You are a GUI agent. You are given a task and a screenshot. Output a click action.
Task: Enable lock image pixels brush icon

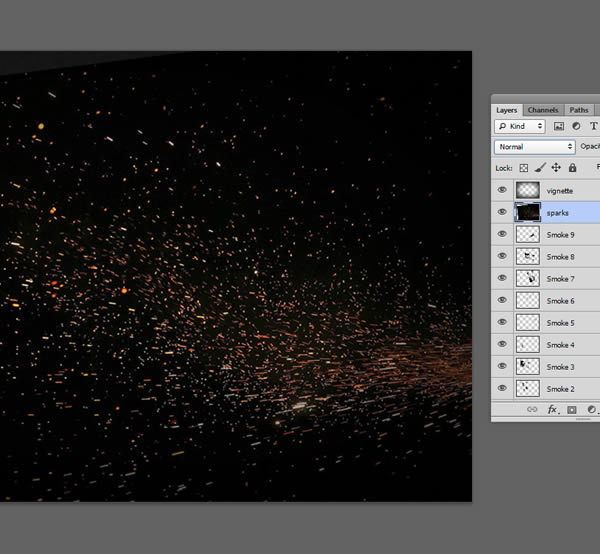pyautogui.click(x=540, y=168)
